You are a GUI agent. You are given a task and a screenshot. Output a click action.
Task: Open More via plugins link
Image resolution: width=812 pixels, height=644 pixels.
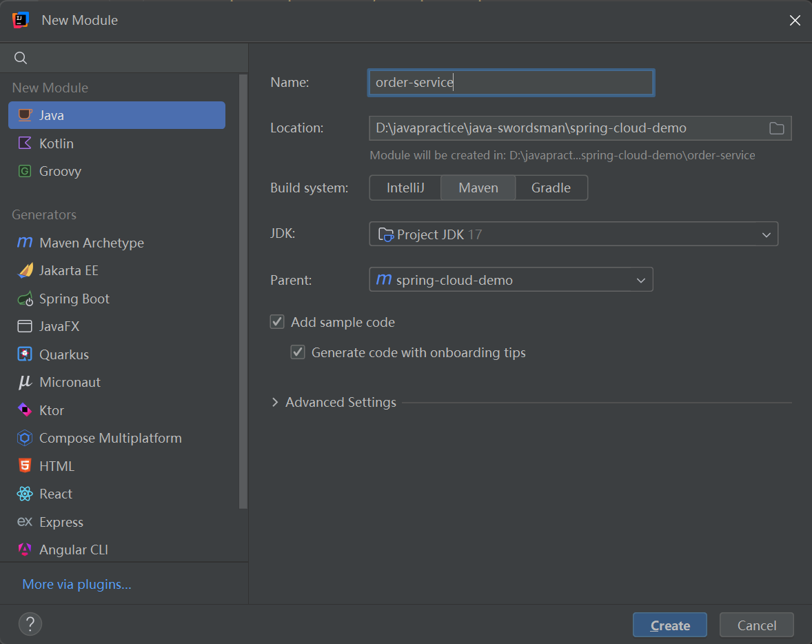pos(77,585)
